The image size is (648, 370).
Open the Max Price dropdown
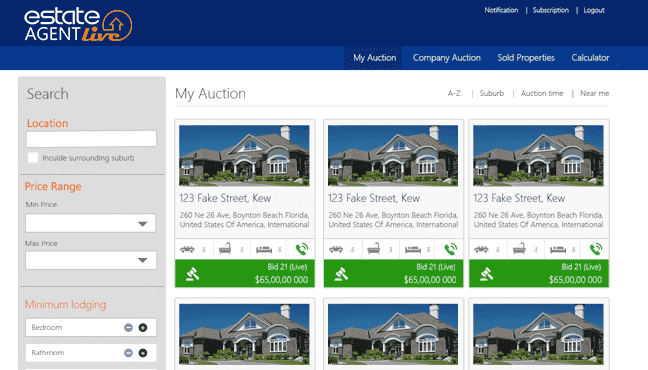91,260
